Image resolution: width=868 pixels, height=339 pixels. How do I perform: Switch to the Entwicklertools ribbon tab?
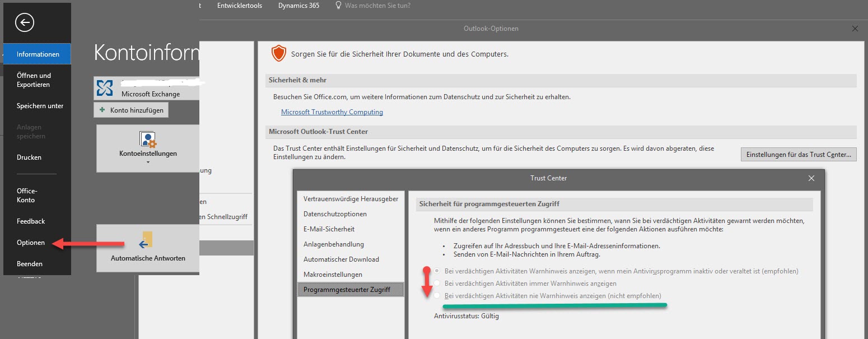tap(240, 6)
